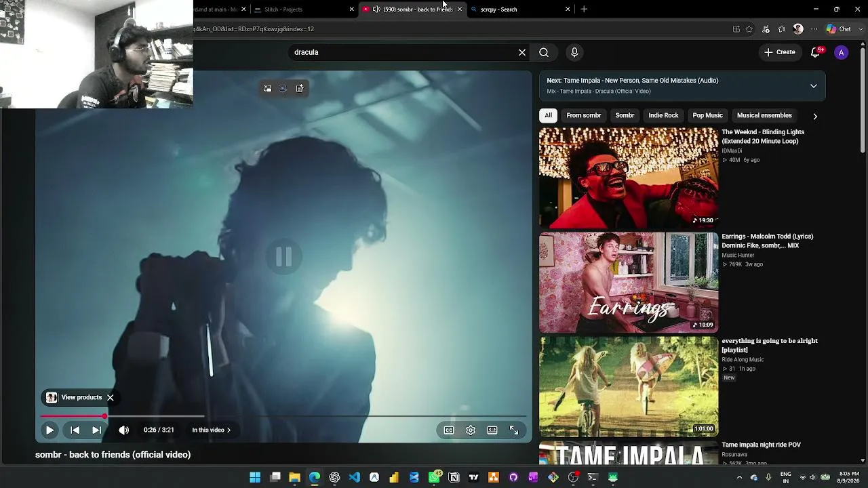Open The Weeknd - Blinding Lights title link

coord(763,136)
